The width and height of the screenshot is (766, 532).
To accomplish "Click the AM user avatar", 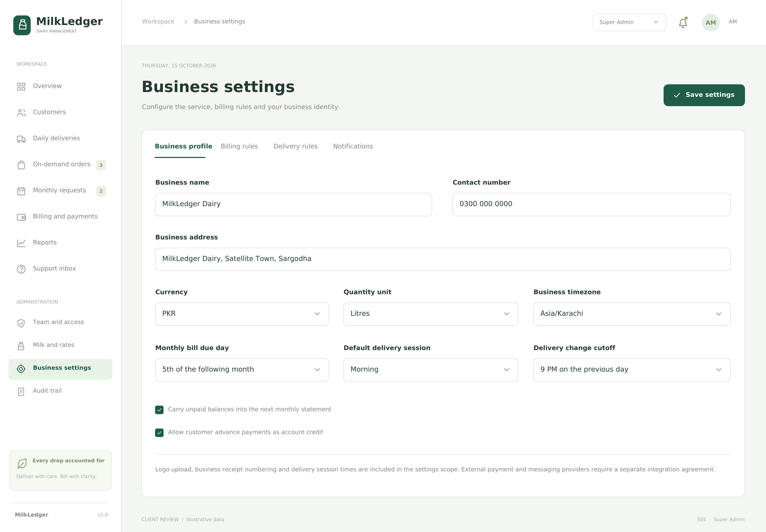I will tap(711, 22).
